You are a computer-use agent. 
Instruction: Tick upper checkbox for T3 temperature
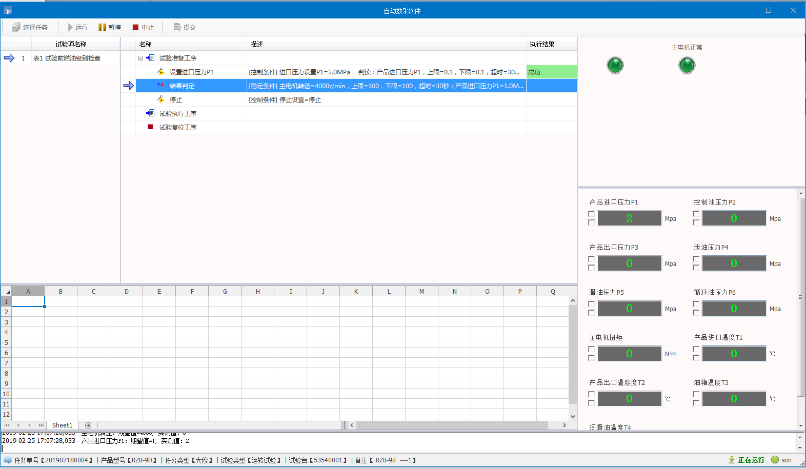696,394
